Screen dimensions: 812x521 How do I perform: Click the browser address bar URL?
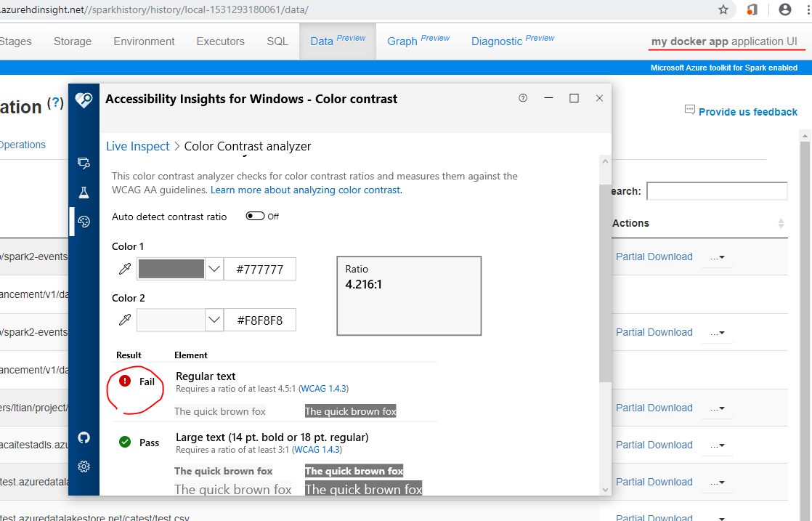coord(155,10)
